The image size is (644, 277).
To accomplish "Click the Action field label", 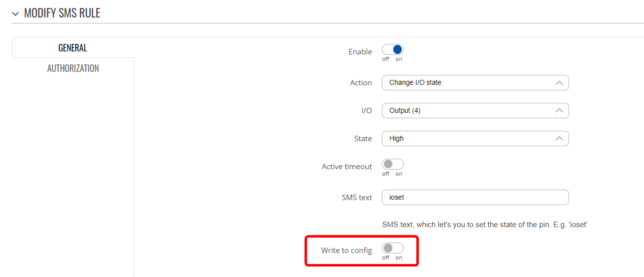I will [361, 83].
